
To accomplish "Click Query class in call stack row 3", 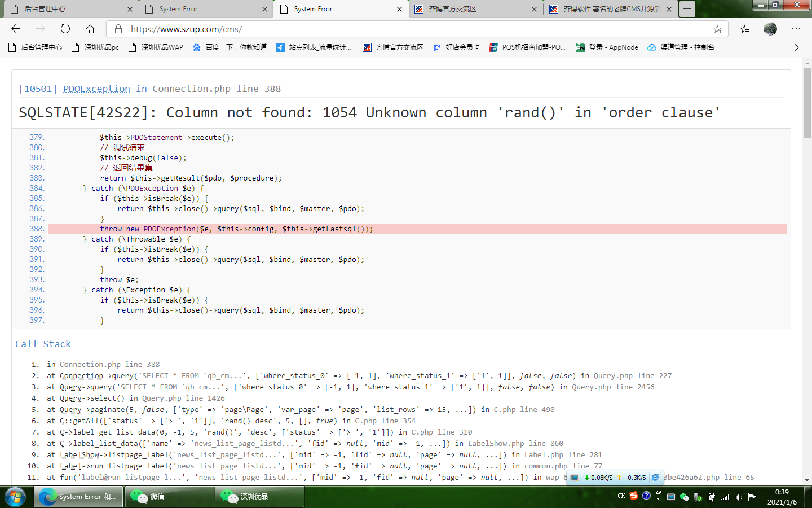I will pyautogui.click(x=70, y=387).
